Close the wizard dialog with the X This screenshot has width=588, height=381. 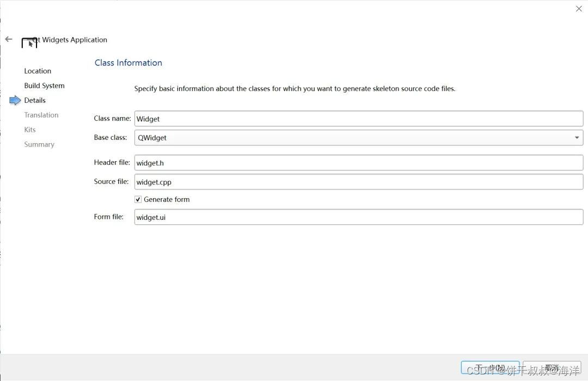pos(579,9)
